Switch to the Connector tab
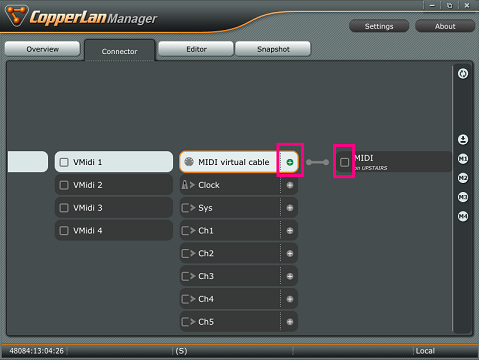479x360 pixels. pos(120,51)
